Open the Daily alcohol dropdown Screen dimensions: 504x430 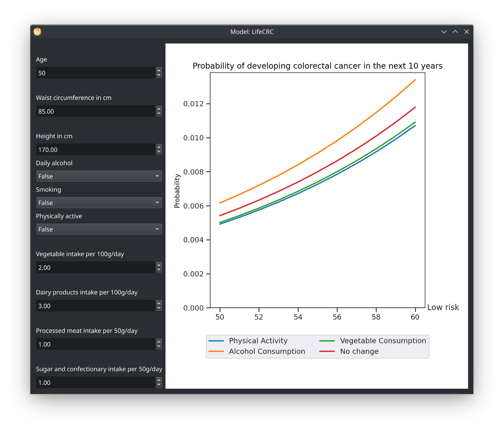99,176
